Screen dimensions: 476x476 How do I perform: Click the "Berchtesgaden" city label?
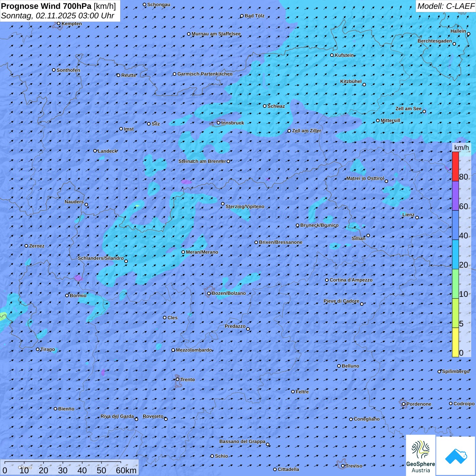[435, 41]
